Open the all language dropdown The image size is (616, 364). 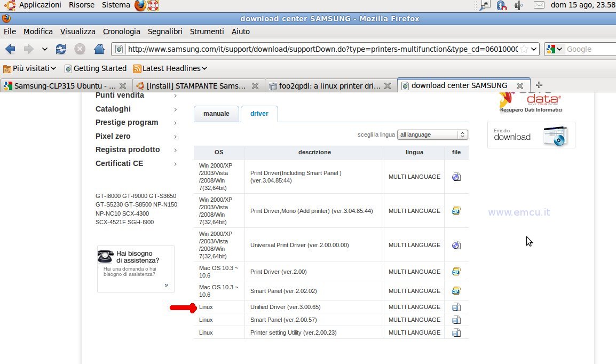point(432,134)
